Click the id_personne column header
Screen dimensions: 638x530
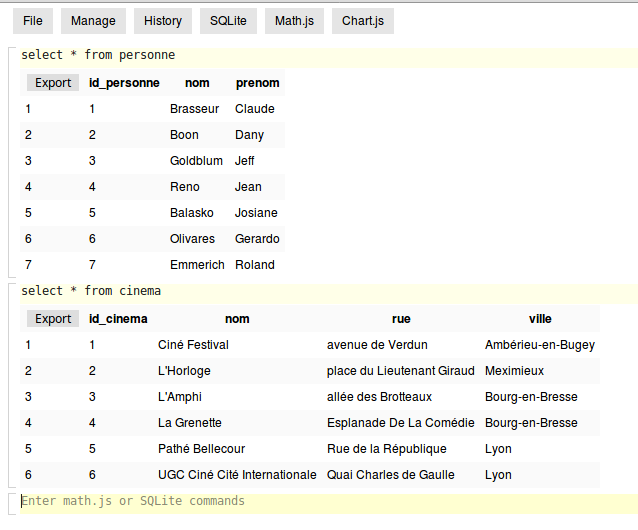pos(124,83)
